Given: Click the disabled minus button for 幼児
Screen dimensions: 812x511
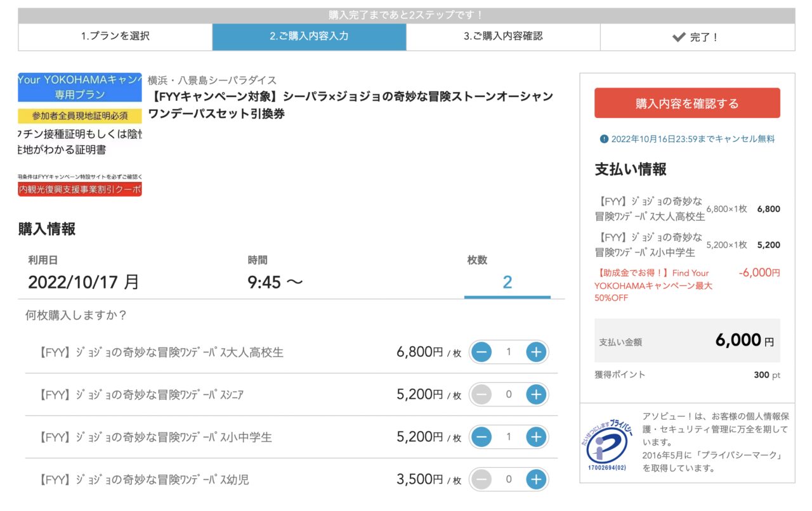Looking at the screenshot, I should [x=481, y=479].
